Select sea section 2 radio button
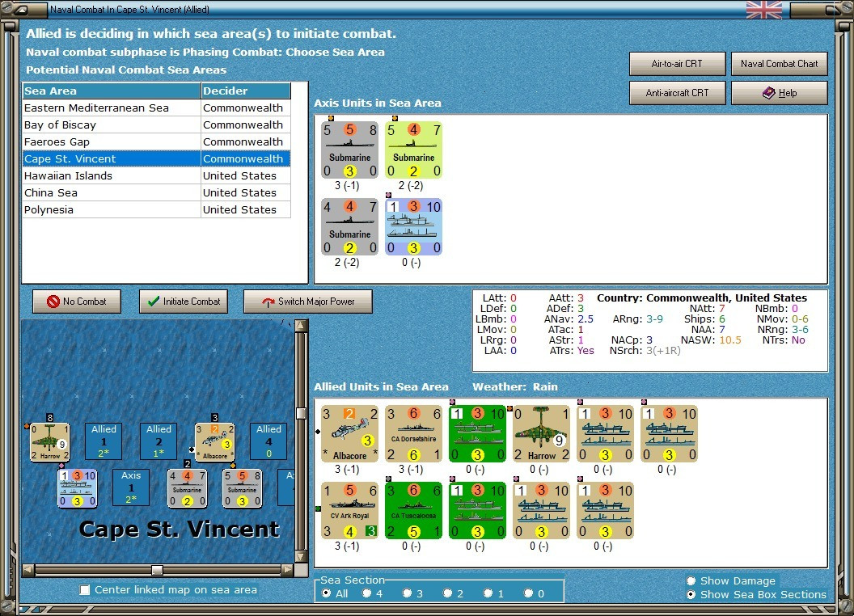 pyautogui.click(x=447, y=593)
